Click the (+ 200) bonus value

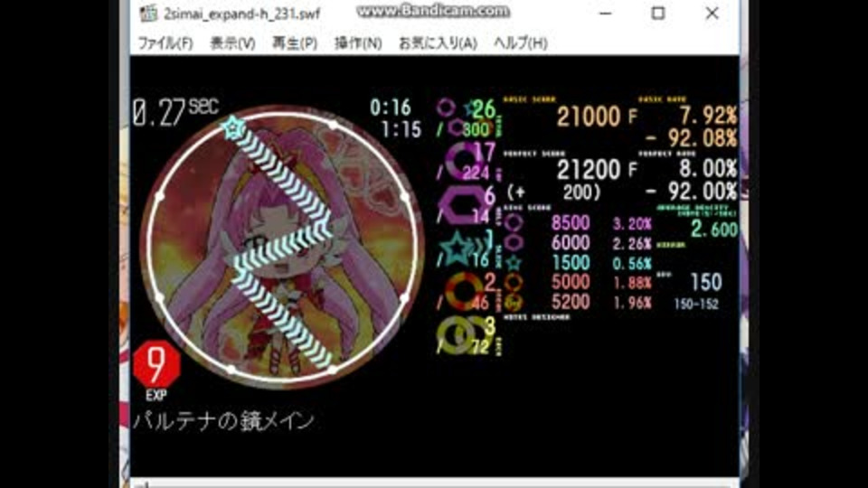553,192
